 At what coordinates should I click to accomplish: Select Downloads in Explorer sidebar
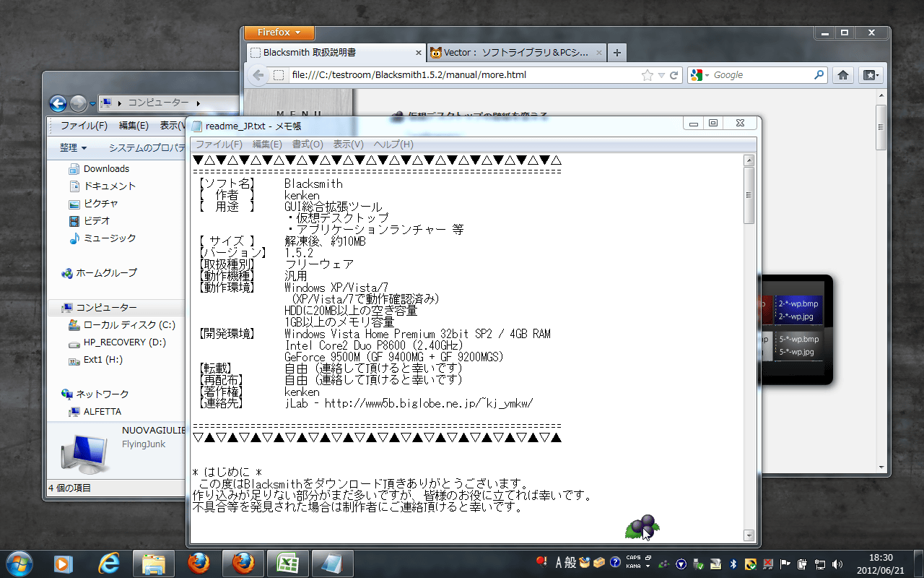pos(106,168)
